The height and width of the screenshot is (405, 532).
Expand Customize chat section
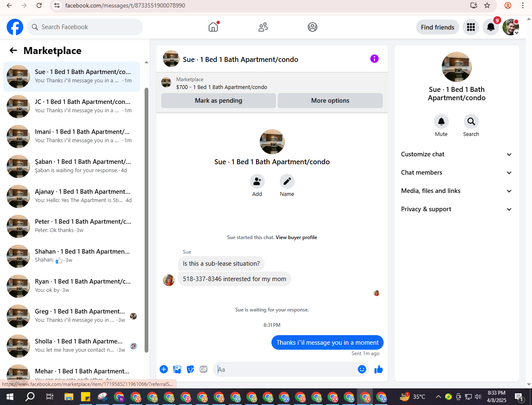457,154
